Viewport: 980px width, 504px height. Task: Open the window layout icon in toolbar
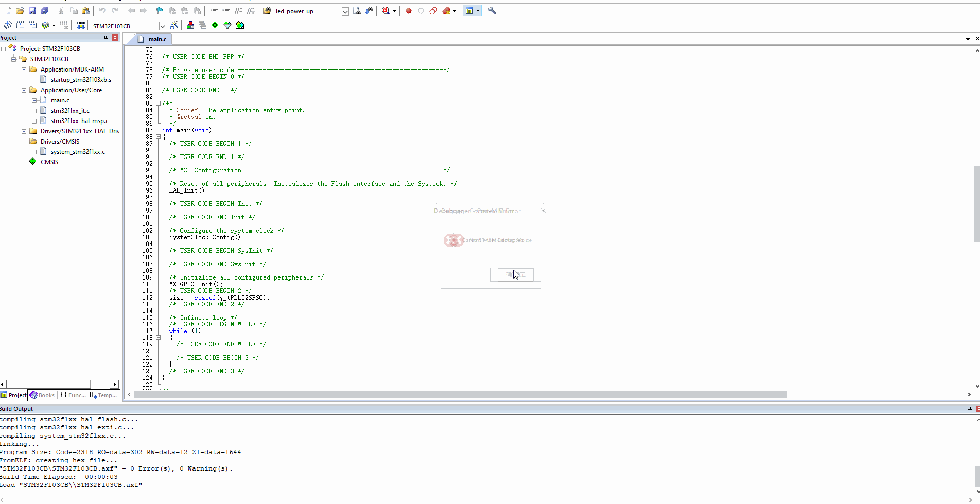point(469,11)
